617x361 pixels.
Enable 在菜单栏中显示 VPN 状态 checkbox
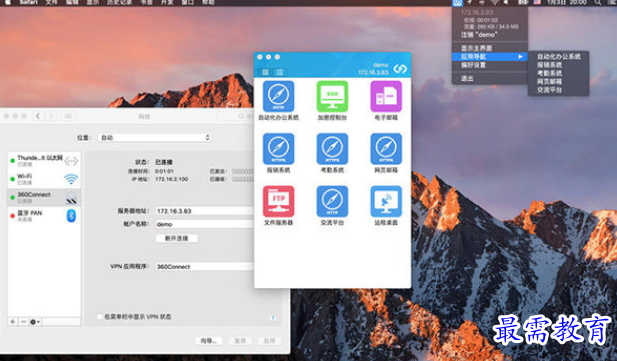pyautogui.click(x=100, y=317)
